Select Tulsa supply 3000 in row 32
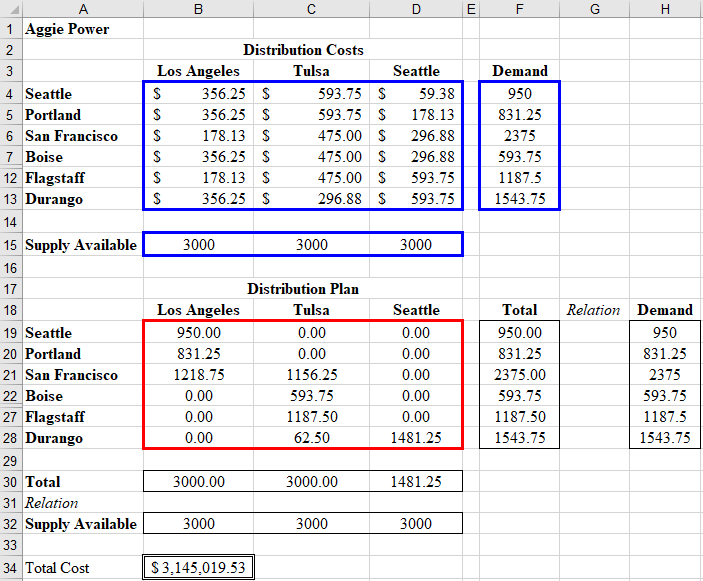The image size is (703, 581). [311, 524]
